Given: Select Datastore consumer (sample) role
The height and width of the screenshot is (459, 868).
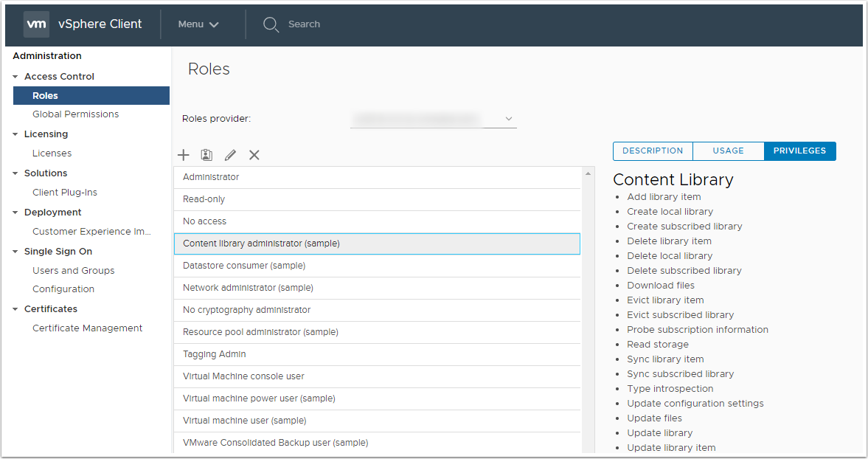Looking at the screenshot, I should point(377,266).
